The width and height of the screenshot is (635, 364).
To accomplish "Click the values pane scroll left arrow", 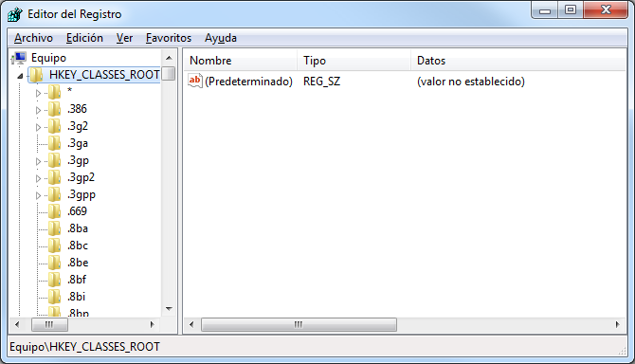I will 191,324.
